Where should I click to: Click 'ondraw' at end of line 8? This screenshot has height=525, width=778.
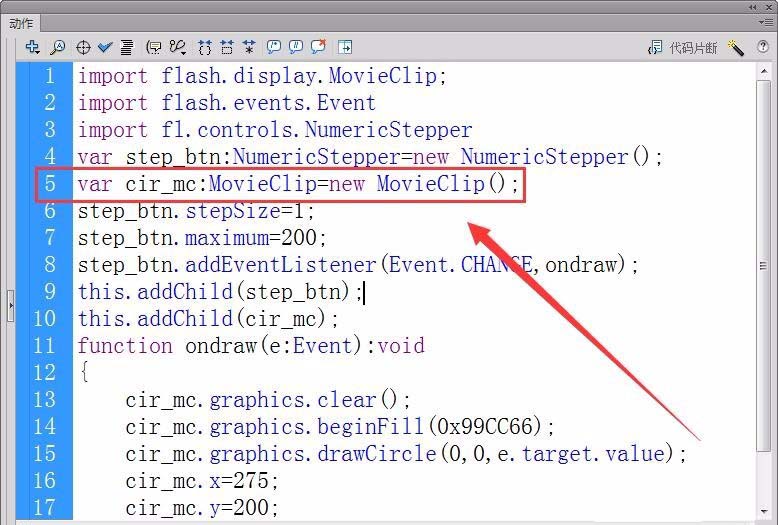coord(581,264)
